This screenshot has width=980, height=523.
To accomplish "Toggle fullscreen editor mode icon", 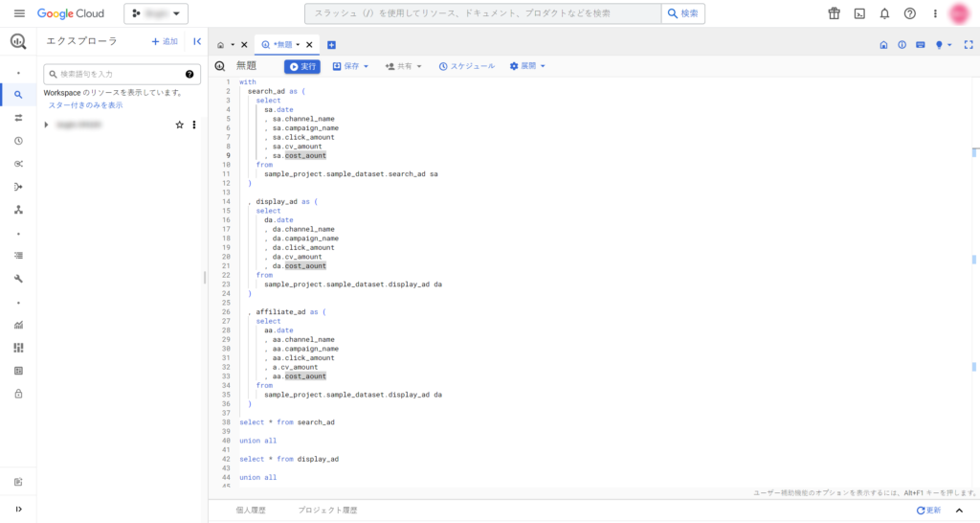I will (x=969, y=44).
